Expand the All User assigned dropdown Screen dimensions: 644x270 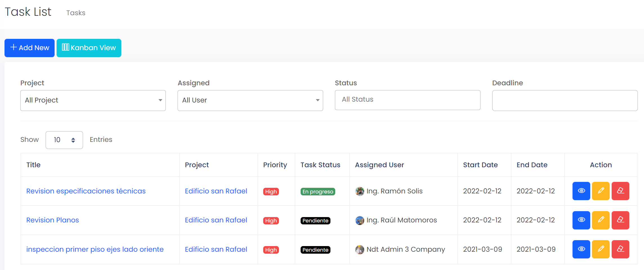pyautogui.click(x=250, y=100)
